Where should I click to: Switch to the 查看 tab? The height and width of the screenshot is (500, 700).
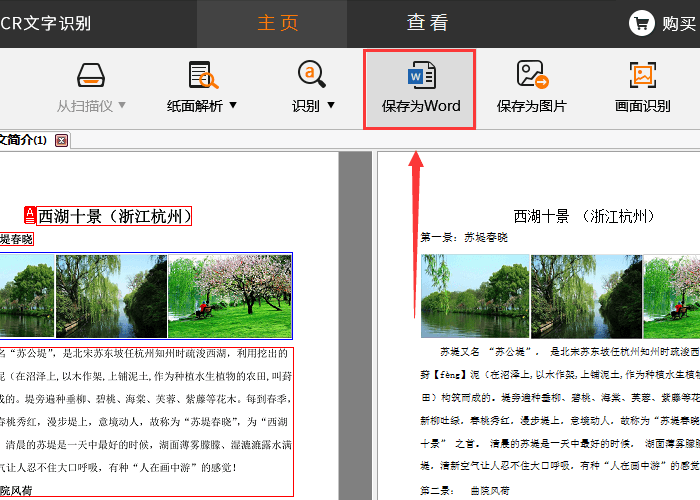click(427, 23)
